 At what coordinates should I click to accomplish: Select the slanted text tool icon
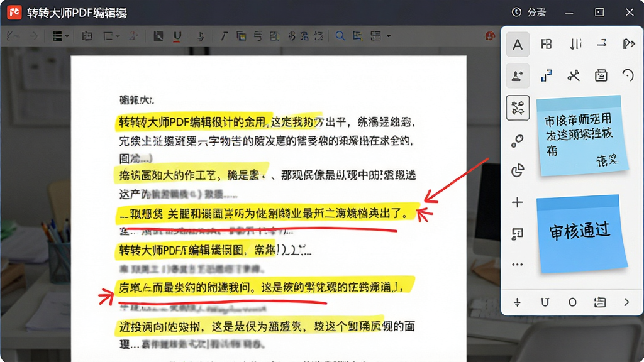[224, 36]
